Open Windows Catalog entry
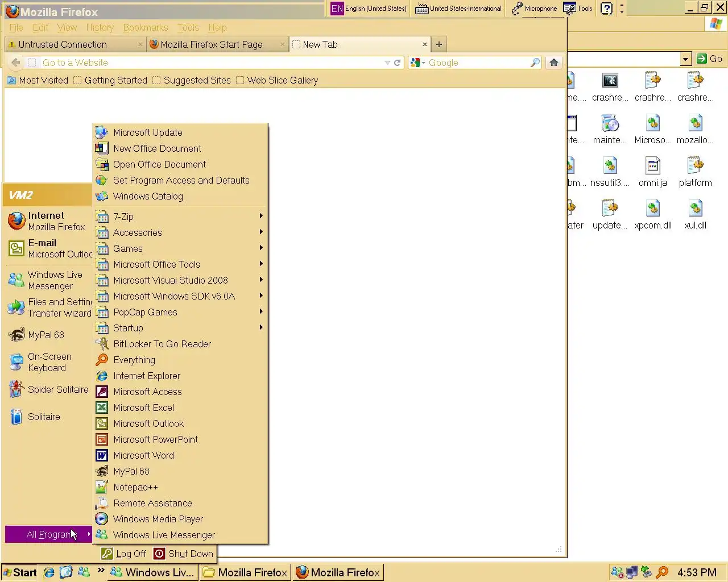728x582 pixels. pos(180,196)
